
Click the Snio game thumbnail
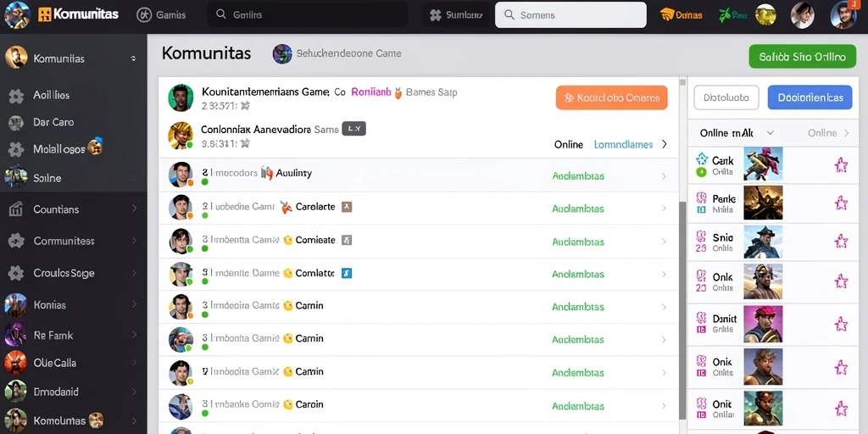[x=763, y=242]
